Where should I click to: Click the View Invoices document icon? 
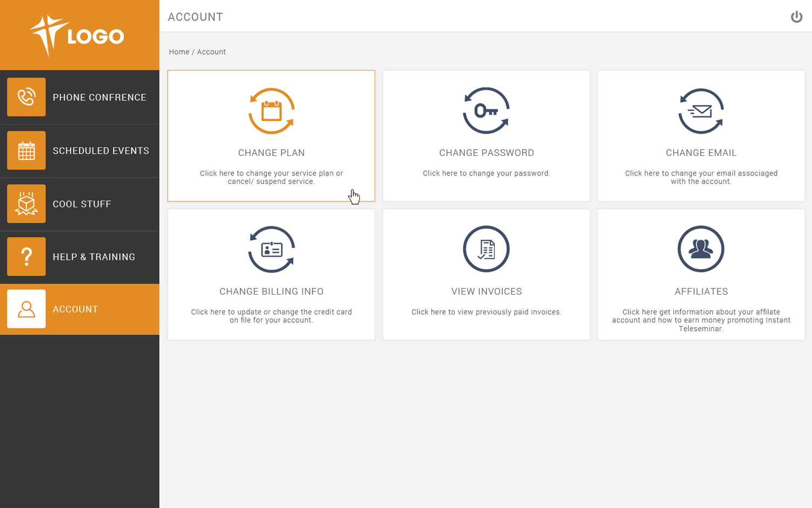coord(486,249)
